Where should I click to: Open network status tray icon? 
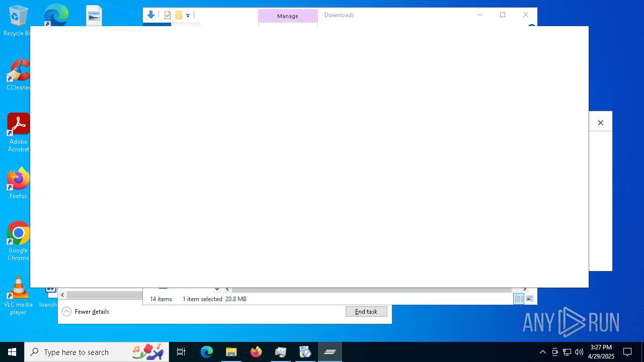point(567,352)
